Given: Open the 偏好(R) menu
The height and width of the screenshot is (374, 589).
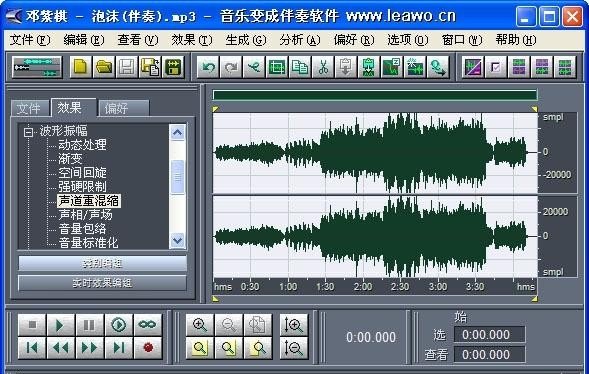Looking at the screenshot, I should 354,39.
